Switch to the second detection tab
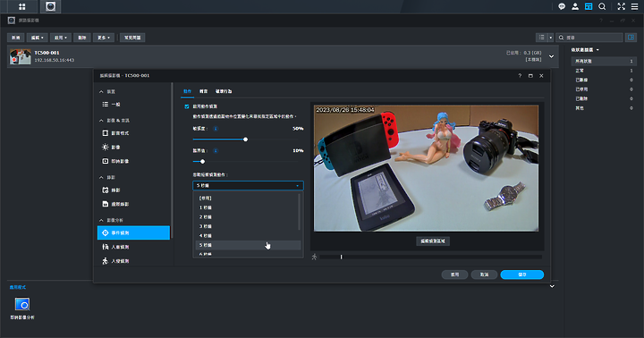This screenshot has height=338, width=644. (204, 91)
